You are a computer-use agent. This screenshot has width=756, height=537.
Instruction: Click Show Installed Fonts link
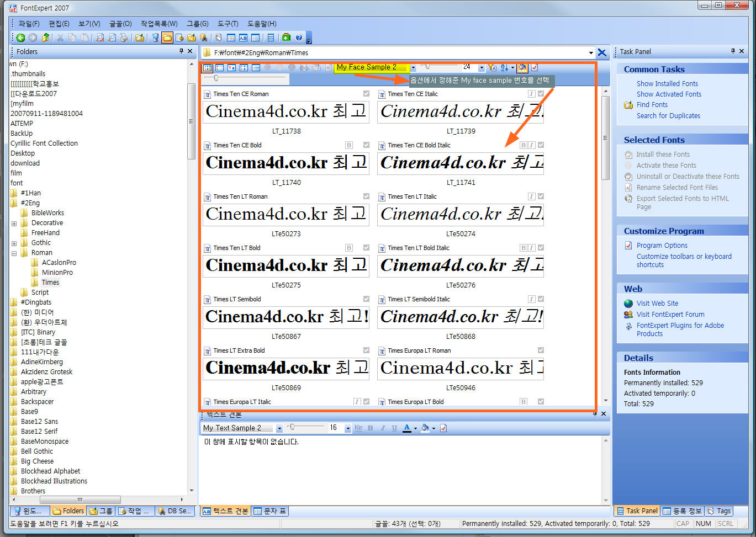667,83
